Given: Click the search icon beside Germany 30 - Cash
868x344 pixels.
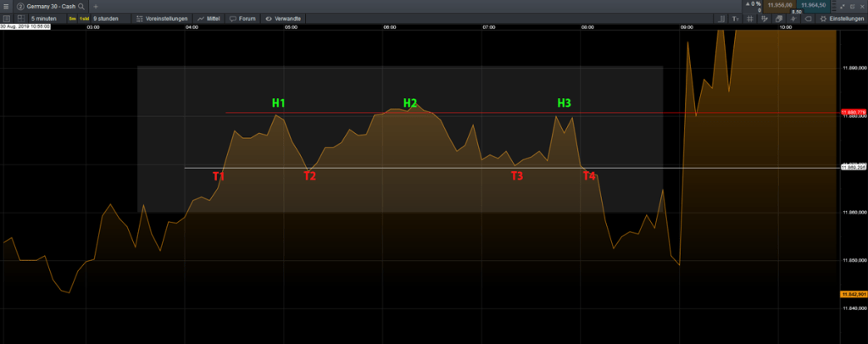Looking at the screenshot, I should [81, 6].
